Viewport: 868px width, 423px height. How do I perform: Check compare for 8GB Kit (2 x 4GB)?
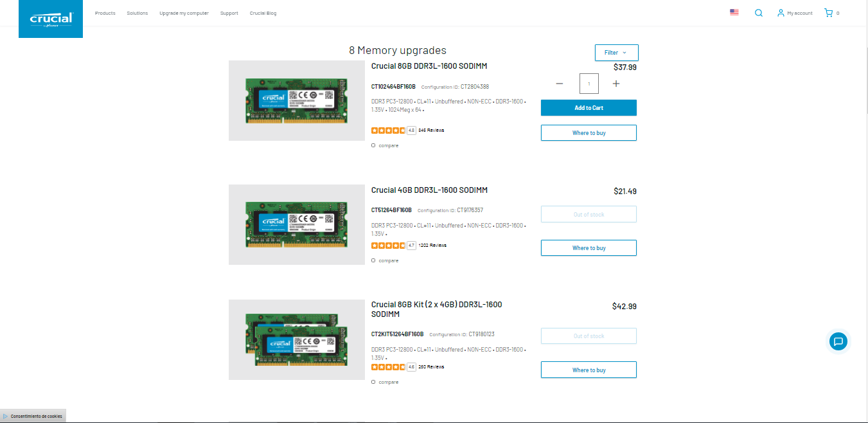point(373,382)
